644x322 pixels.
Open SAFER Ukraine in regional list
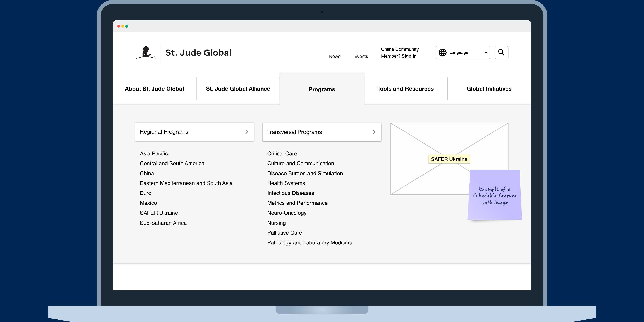coord(159,213)
